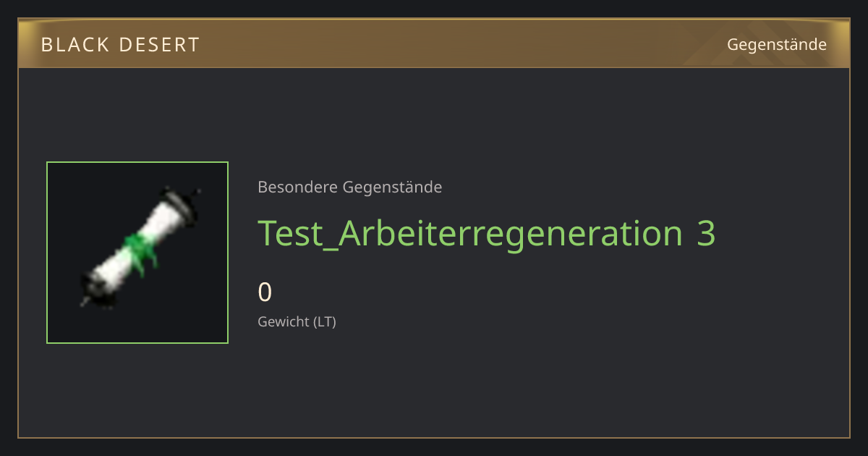This screenshot has height=456, width=868.
Task: Click the gold header banner
Action: click(434, 43)
